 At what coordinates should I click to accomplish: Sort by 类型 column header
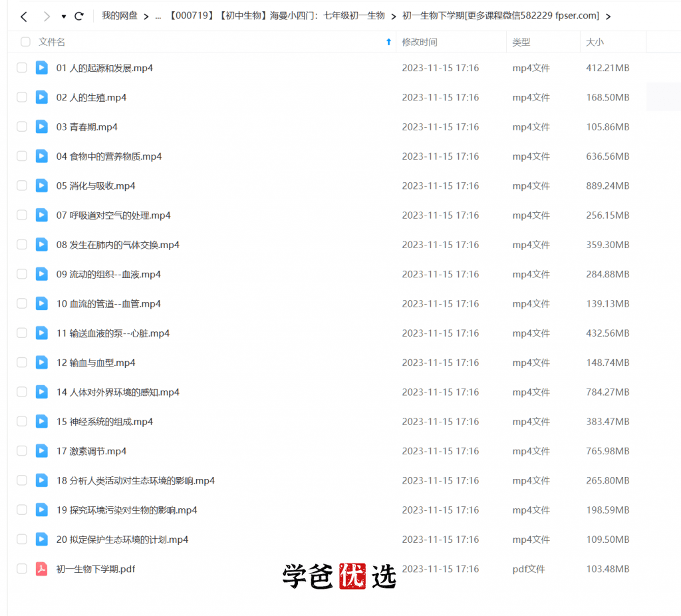(x=521, y=42)
